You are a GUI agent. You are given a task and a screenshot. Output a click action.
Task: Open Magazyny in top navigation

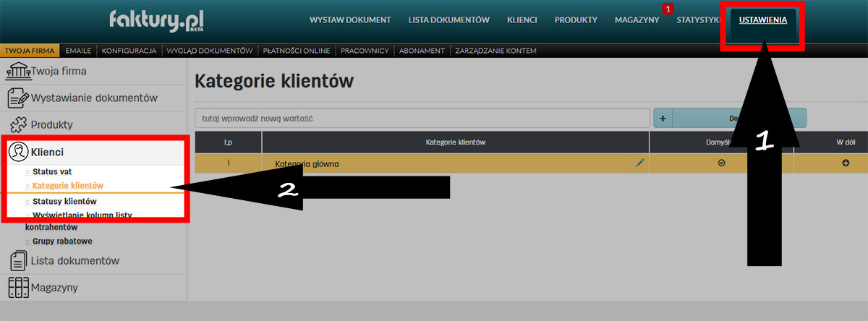(637, 20)
